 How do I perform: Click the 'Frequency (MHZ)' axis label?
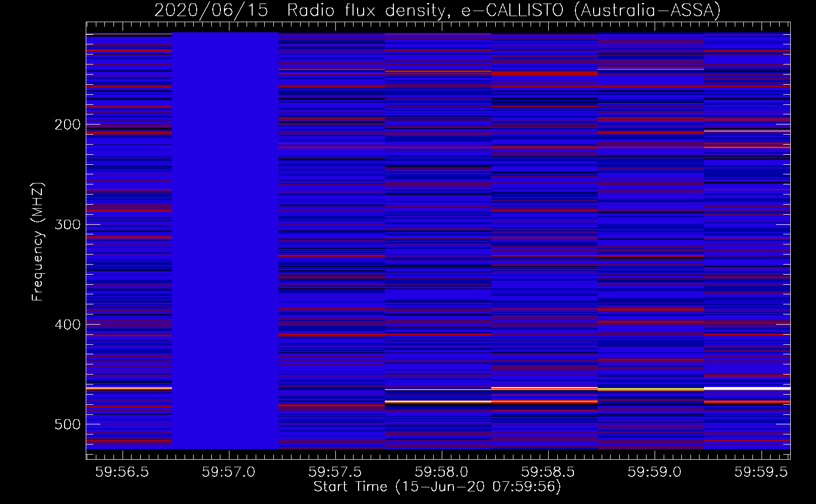click(37, 241)
